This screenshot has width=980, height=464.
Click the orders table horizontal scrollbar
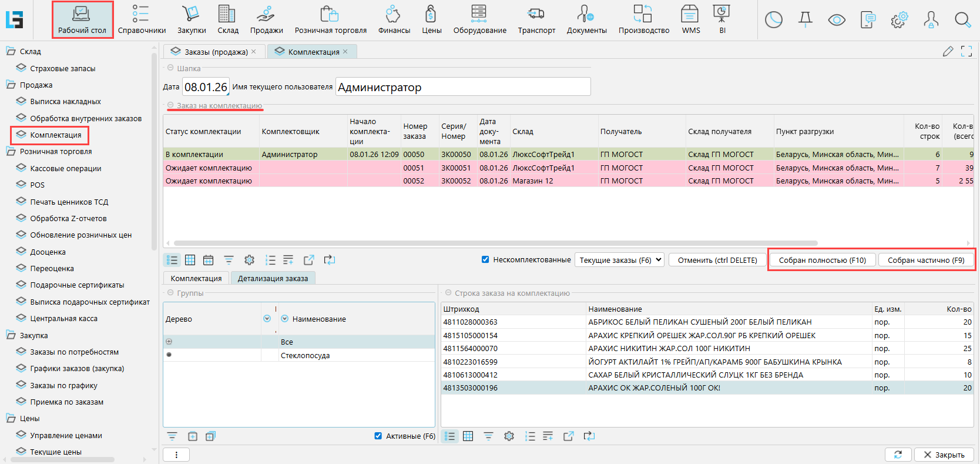click(495, 243)
